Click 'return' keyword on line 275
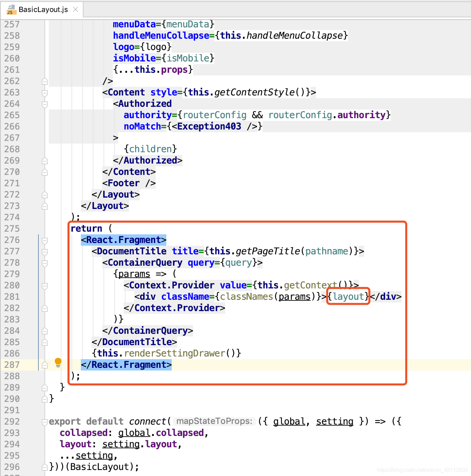471x476 pixels. click(86, 229)
